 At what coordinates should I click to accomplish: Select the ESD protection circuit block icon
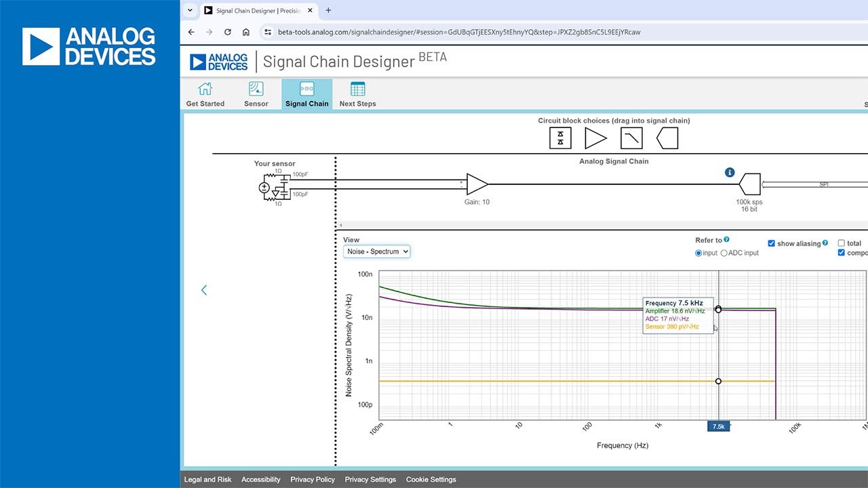tap(560, 138)
